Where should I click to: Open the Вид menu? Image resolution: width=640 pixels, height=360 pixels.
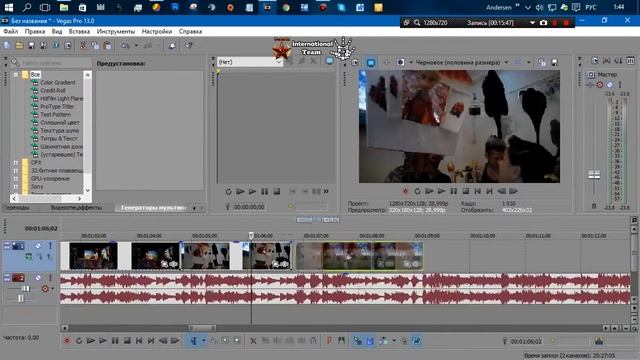[x=57, y=31]
